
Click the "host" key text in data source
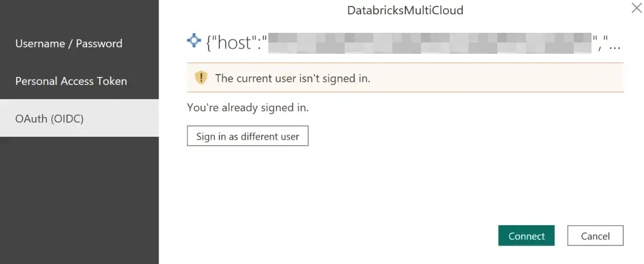pyautogui.click(x=237, y=43)
